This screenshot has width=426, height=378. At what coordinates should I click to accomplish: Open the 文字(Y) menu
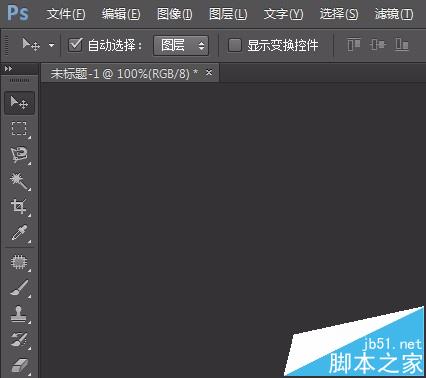point(283,14)
